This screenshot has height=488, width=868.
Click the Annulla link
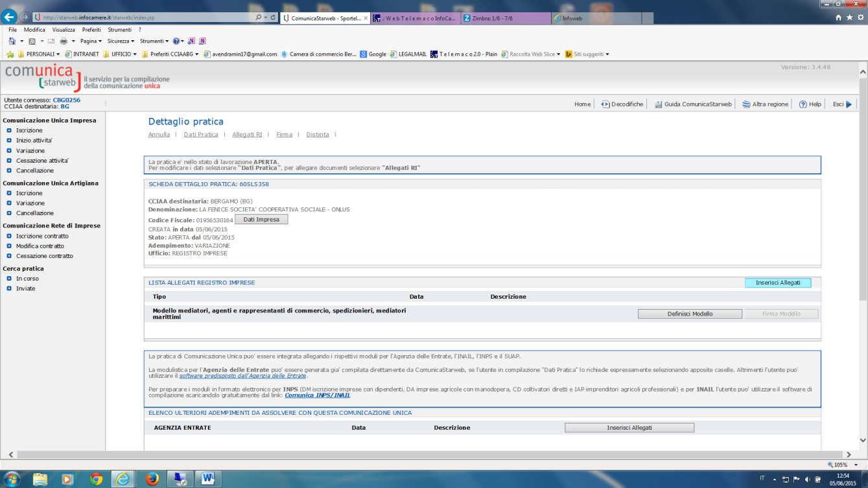point(159,135)
